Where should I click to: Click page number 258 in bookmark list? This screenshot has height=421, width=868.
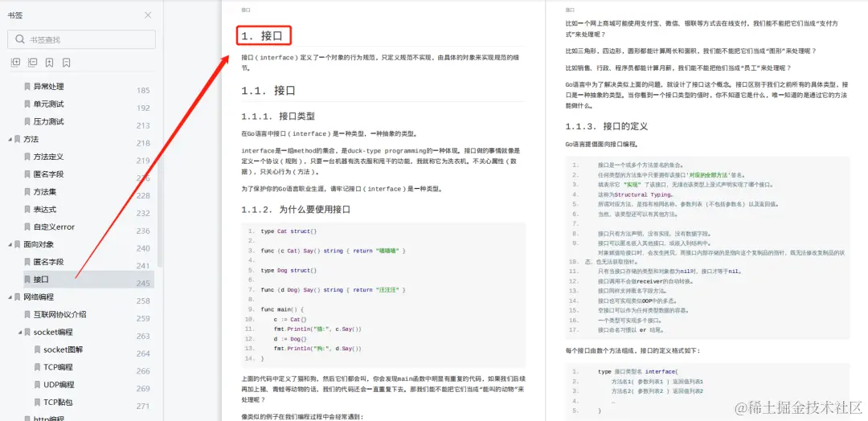pyautogui.click(x=143, y=301)
